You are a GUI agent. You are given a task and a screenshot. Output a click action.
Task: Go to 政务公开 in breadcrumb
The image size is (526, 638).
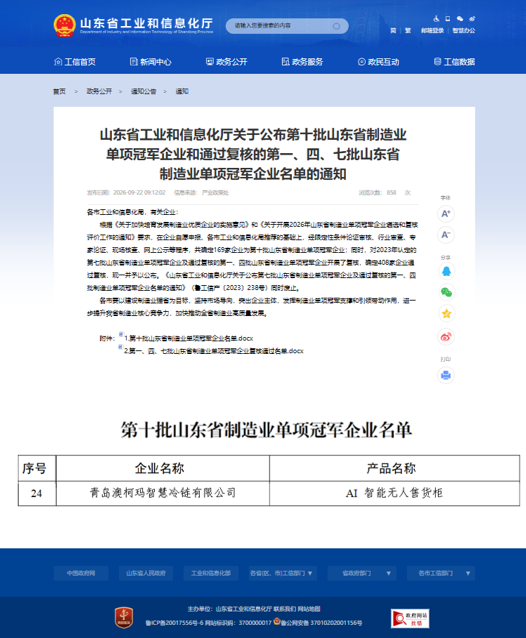[99, 91]
